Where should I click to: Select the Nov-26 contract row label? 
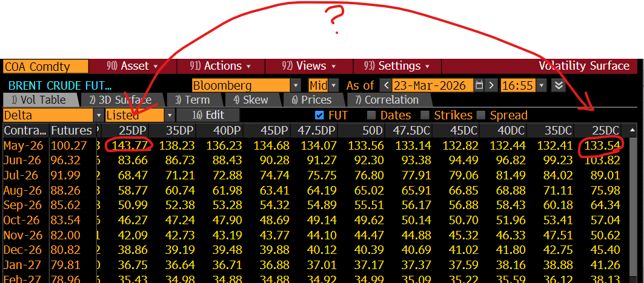pos(22,235)
